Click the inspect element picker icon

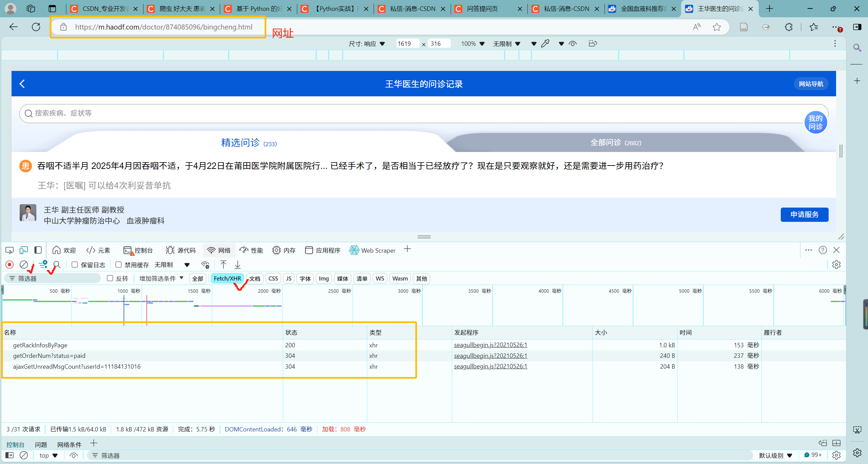click(x=10, y=250)
